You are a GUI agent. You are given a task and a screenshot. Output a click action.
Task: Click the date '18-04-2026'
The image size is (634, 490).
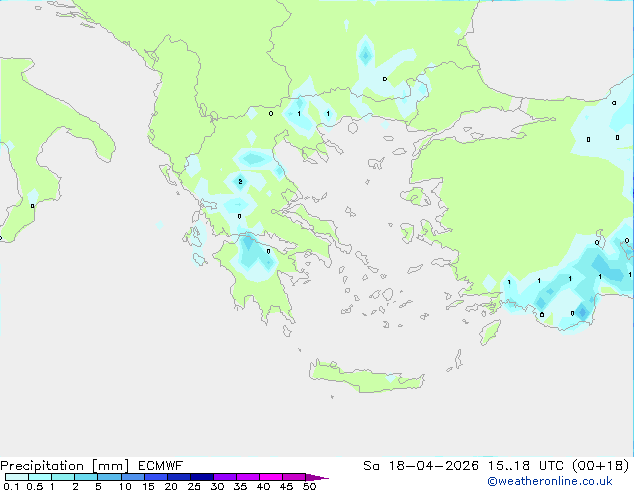(x=433, y=466)
